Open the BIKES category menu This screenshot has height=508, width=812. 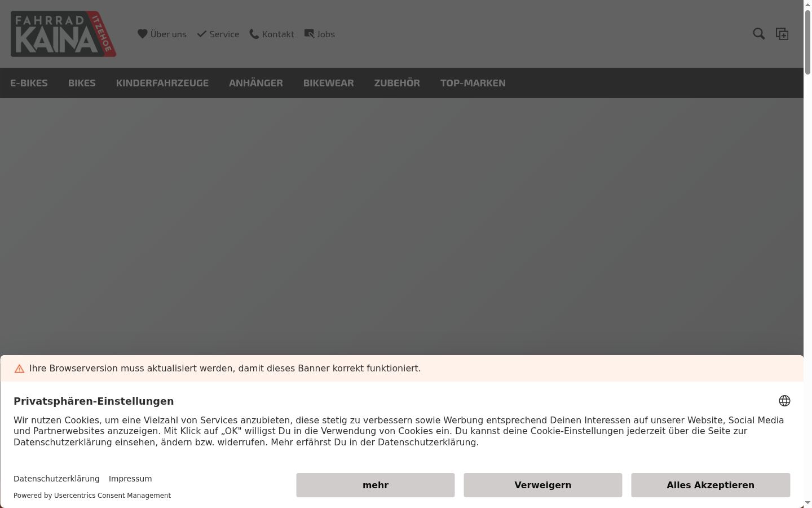[x=82, y=83]
